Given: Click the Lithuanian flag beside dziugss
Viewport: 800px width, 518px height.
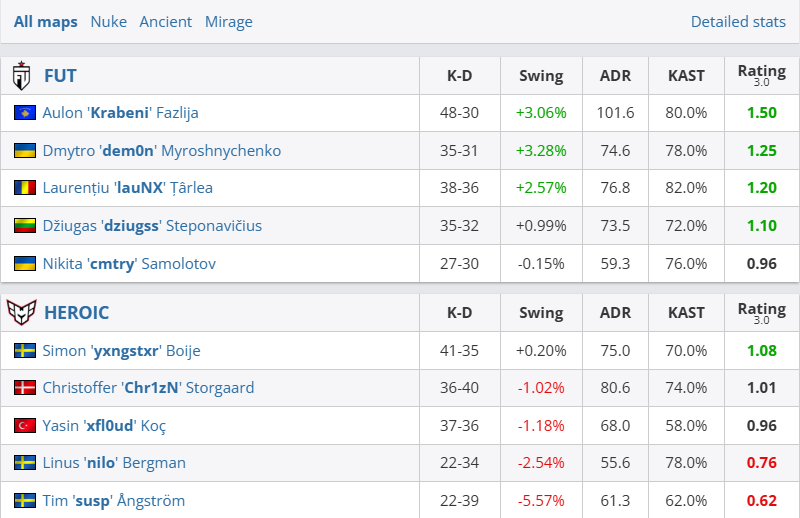Looking at the screenshot, I should click(24, 226).
